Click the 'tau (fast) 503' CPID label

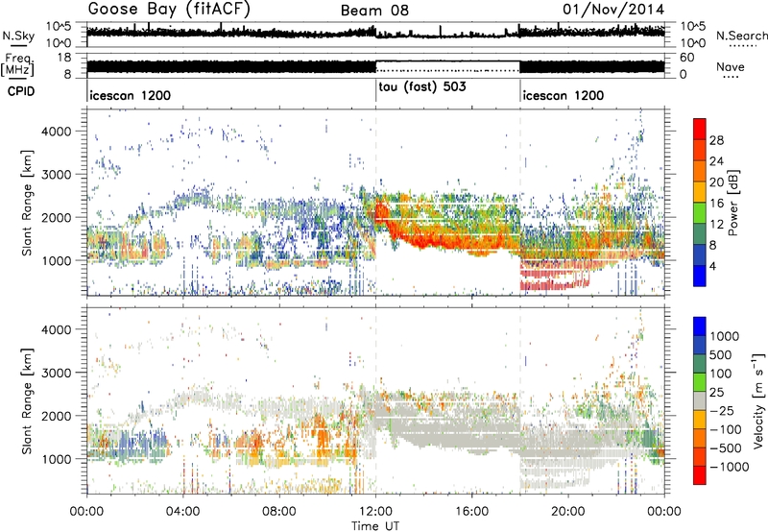[421, 87]
